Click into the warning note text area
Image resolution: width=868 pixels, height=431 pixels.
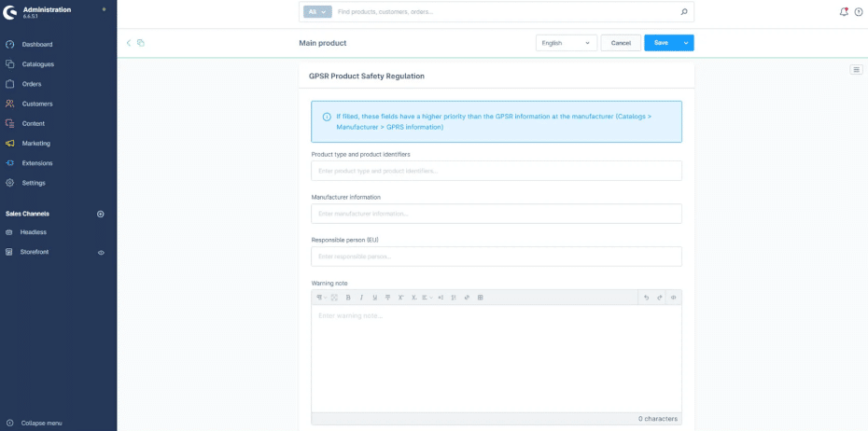click(496, 358)
